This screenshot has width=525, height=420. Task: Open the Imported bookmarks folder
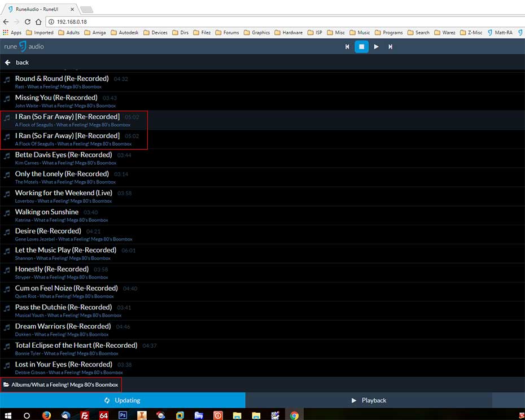40,33
